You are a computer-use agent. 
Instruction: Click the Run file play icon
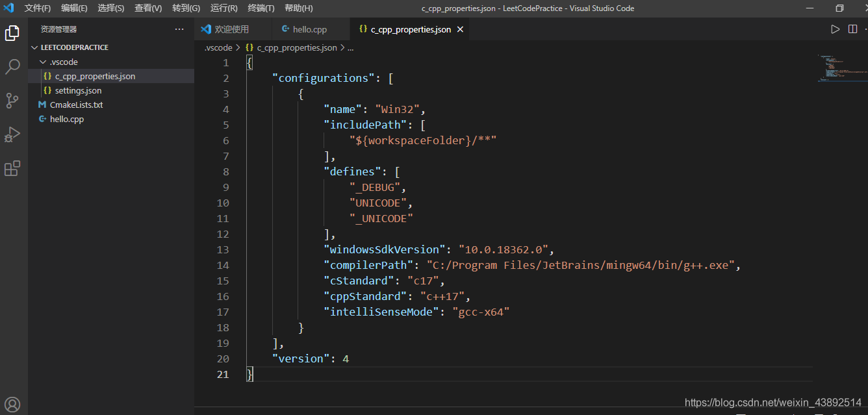pos(836,29)
